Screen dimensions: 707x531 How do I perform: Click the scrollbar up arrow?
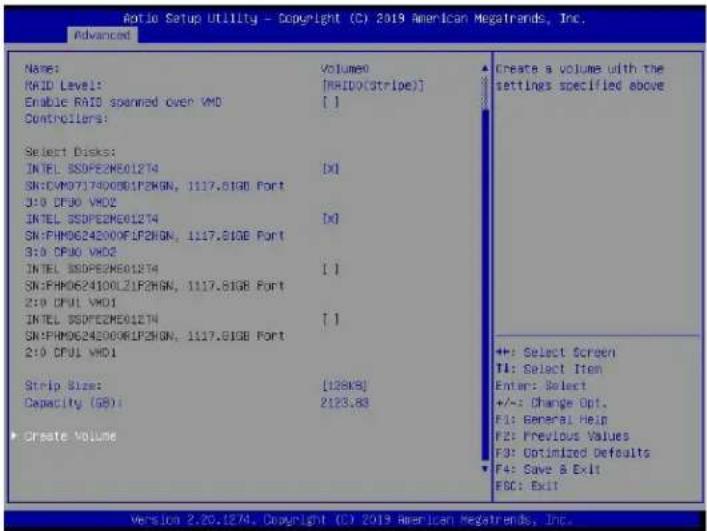(485, 69)
